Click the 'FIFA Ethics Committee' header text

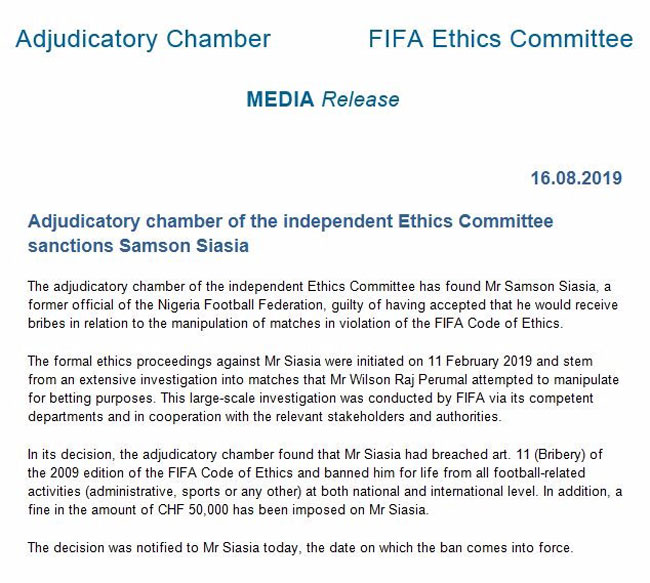click(x=501, y=39)
